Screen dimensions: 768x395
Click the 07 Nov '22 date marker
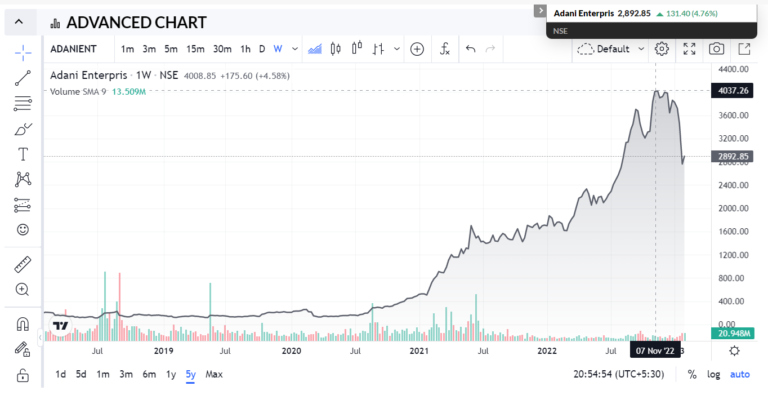pos(655,351)
